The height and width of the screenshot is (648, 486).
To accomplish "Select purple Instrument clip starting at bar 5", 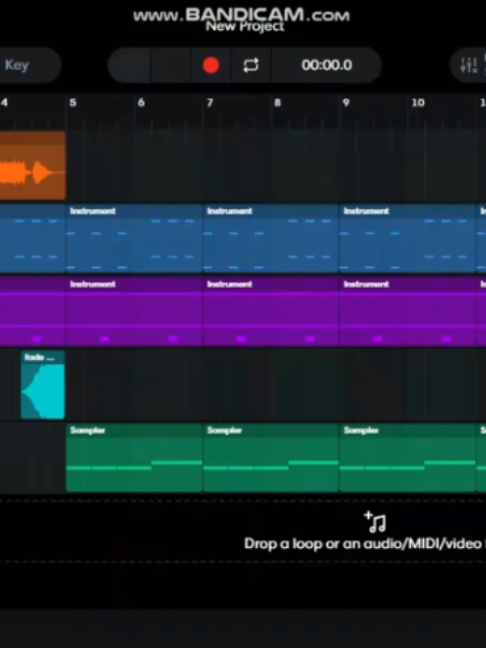I will click(x=134, y=311).
